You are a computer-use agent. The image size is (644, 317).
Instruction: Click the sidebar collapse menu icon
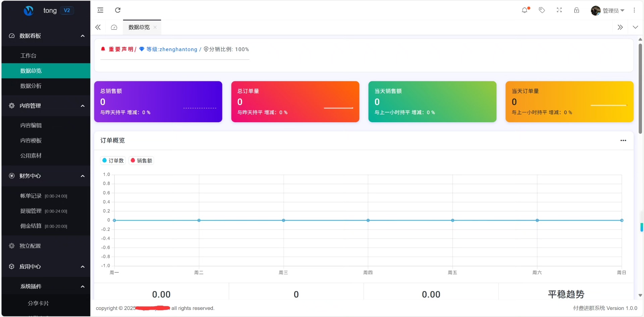pos(100,10)
